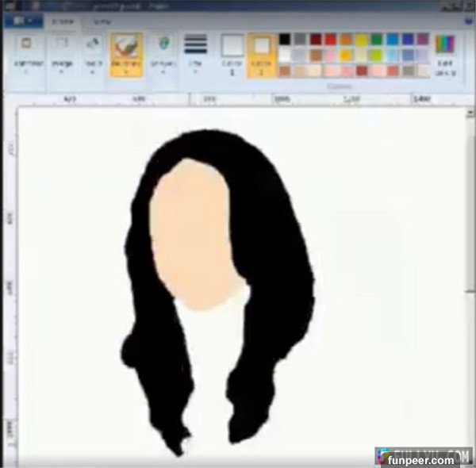
Task: Open the Shapes gallery
Action: [164, 52]
